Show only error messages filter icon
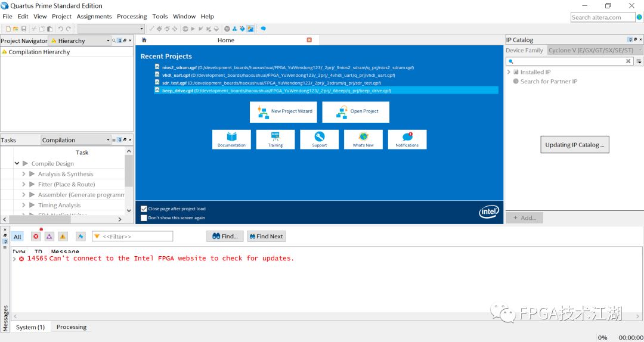Image resolution: width=644 pixels, height=342 pixels. (36, 237)
